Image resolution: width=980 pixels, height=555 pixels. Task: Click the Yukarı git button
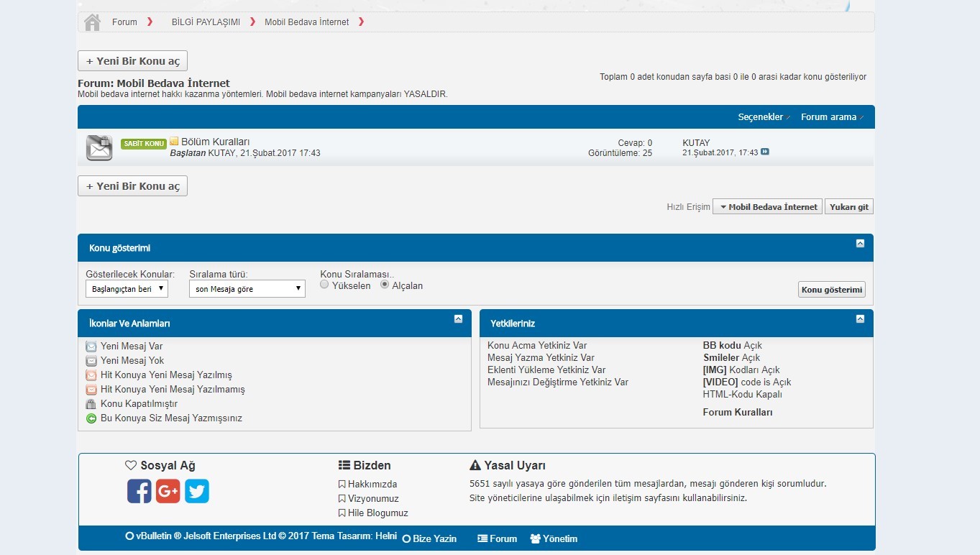pos(849,207)
